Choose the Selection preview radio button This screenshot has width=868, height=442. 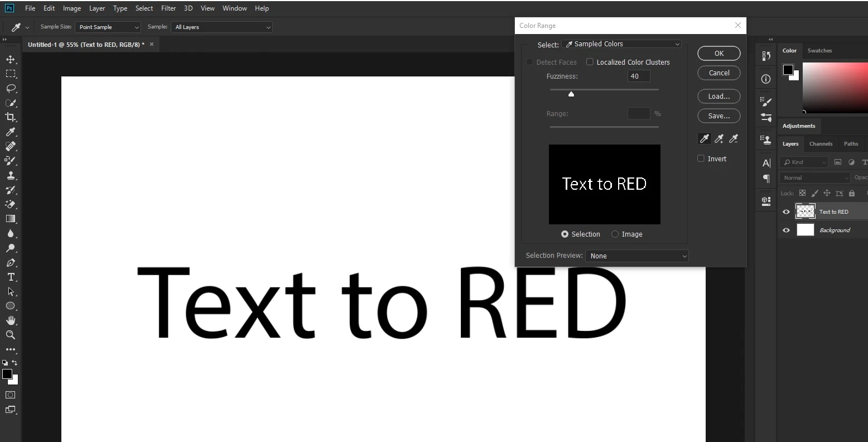(565, 234)
